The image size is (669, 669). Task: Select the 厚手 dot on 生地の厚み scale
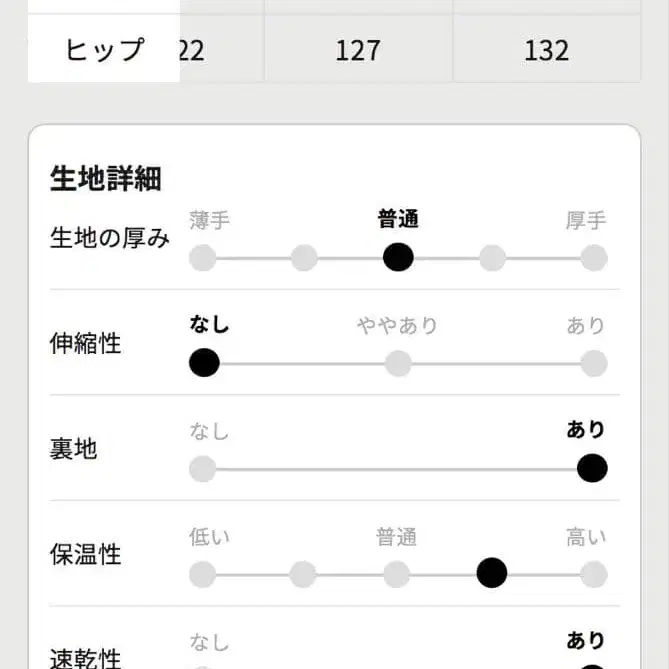click(x=594, y=258)
